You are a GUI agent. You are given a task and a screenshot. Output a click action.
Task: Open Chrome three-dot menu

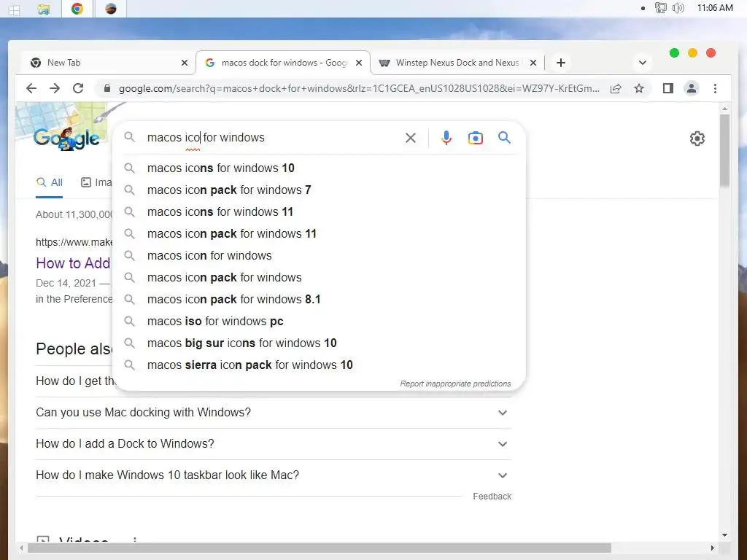click(x=715, y=88)
